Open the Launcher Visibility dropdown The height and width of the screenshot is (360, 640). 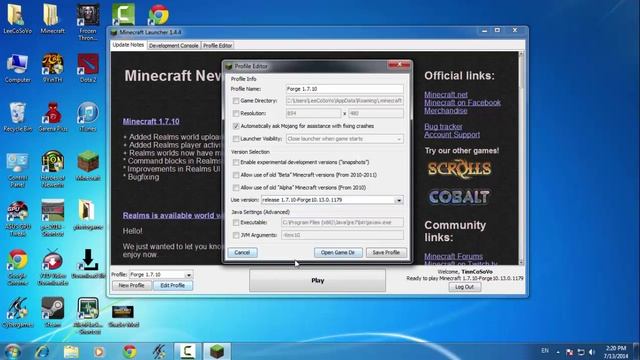[345, 139]
